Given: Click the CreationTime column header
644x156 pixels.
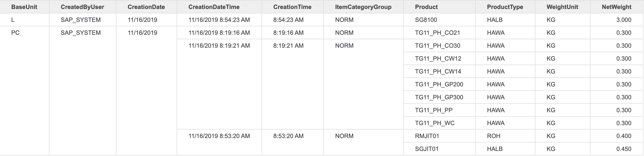Looking at the screenshot, I should pos(292,7).
